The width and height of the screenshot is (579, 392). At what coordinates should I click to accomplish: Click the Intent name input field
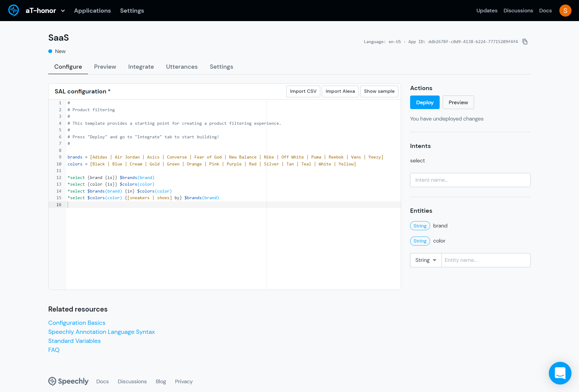point(470,180)
